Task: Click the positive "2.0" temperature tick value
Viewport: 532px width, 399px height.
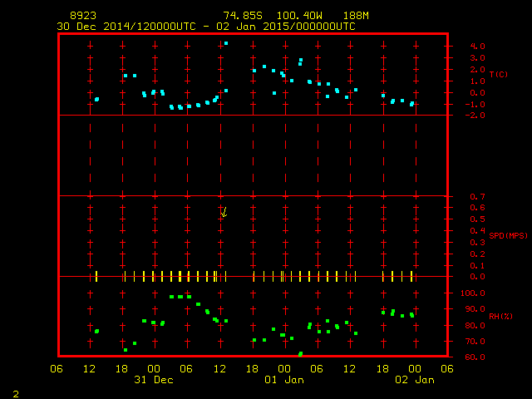Action: pos(477,70)
